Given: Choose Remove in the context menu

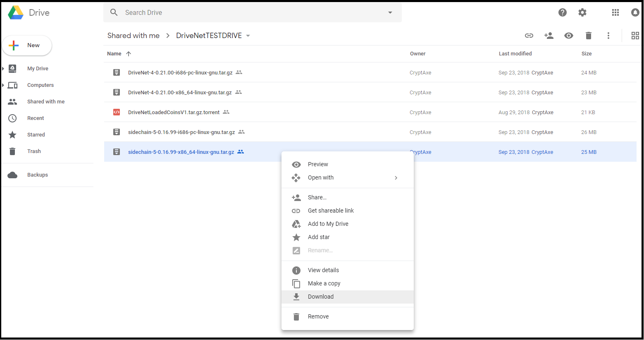Looking at the screenshot, I should point(348,316).
